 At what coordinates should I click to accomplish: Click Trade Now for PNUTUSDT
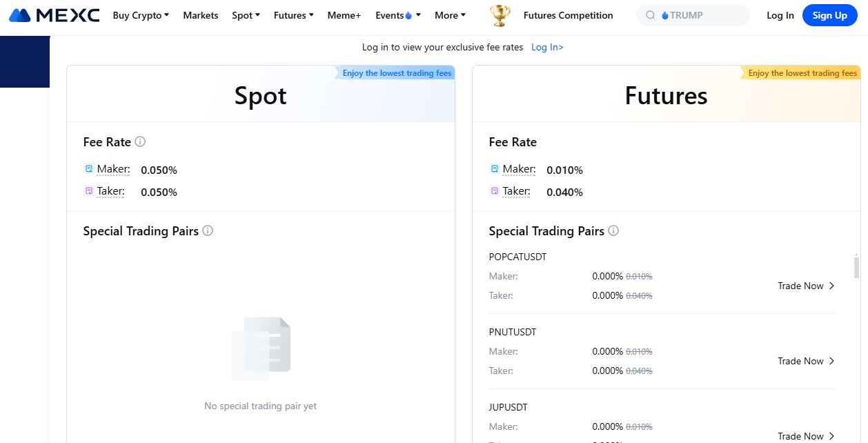(x=806, y=361)
